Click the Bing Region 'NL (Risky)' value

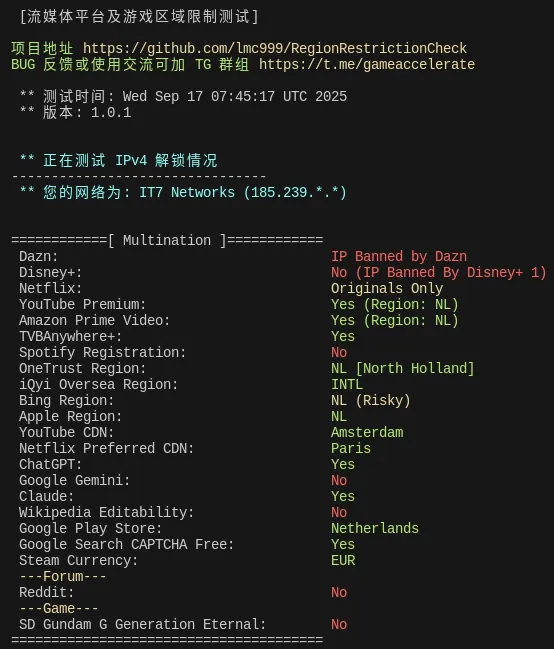click(x=371, y=400)
